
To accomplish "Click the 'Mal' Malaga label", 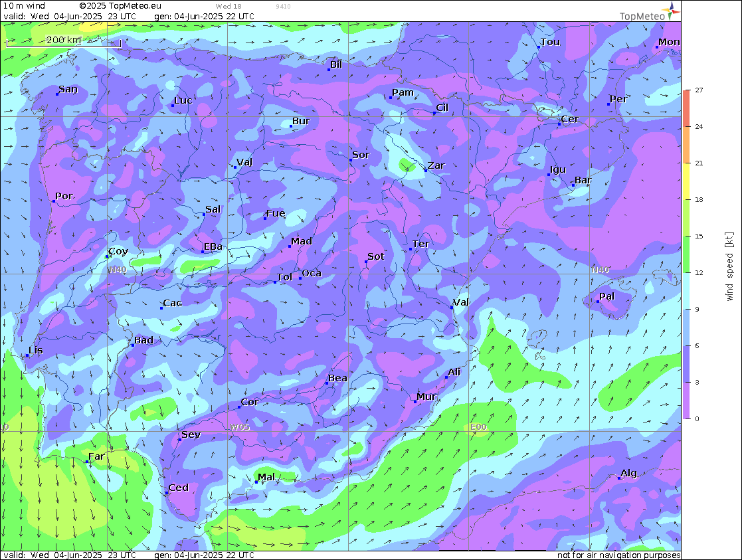I will pos(266,477).
